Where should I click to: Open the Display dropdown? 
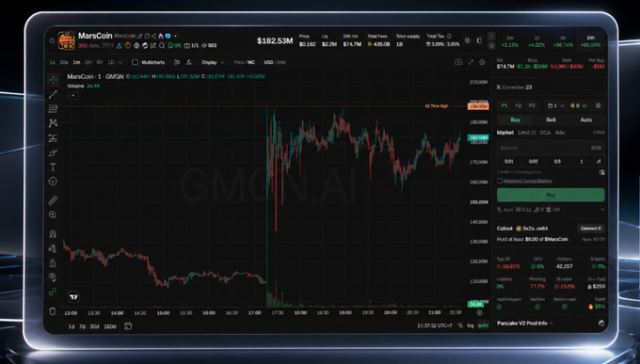click(213, 62)
